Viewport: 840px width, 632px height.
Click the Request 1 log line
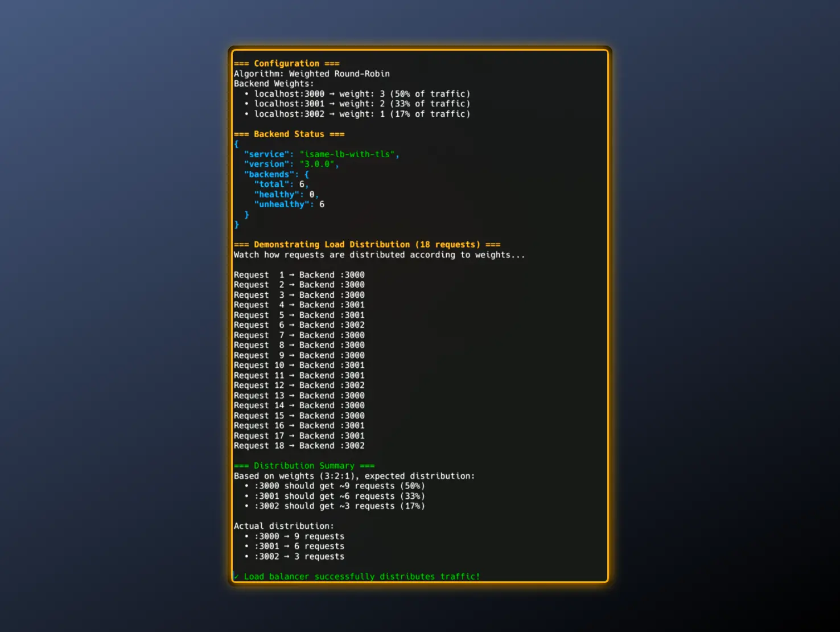pyautogui.click(x=299, y=275)
